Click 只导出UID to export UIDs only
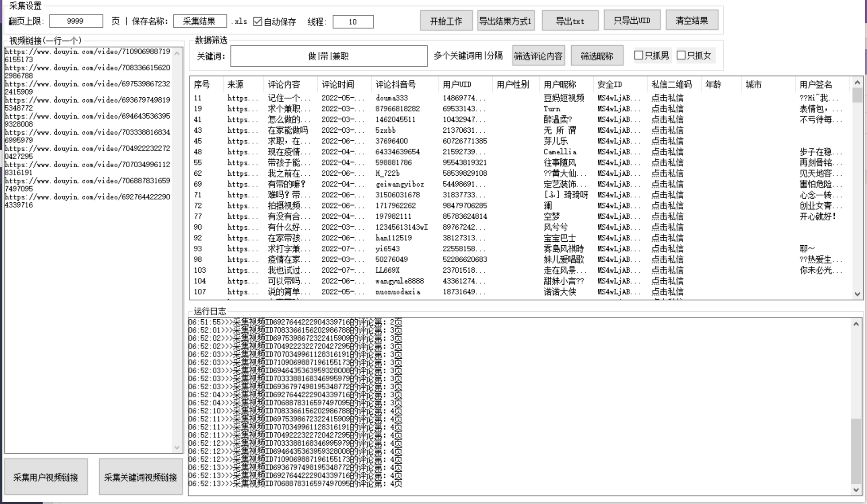The image size is (867, 504). [632, 20]
